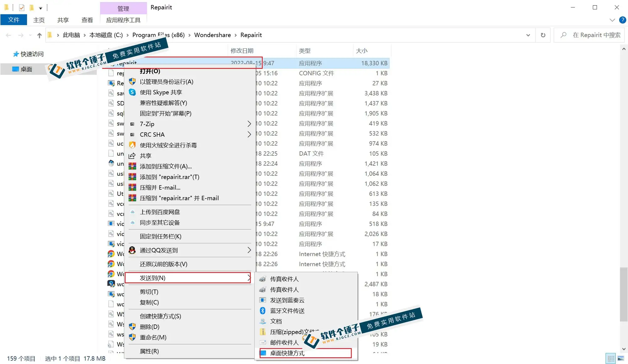Expand the 通过QQ发送到 submenu arrow
628x364 pixels.
coord(249,250)
